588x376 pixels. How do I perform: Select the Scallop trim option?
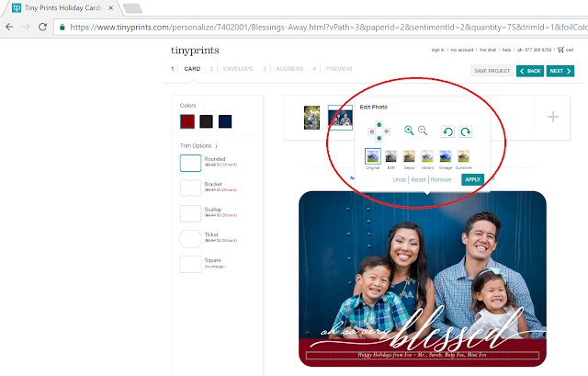(190, 213)
